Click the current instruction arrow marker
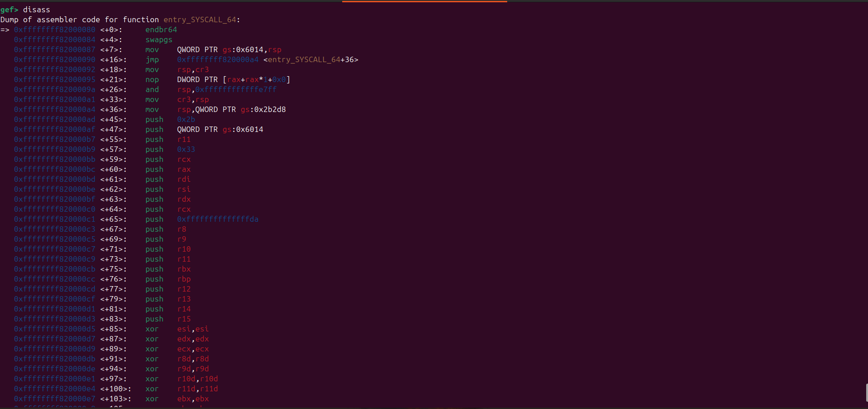This screenshot has height=409, width=868. coord(5,29)
